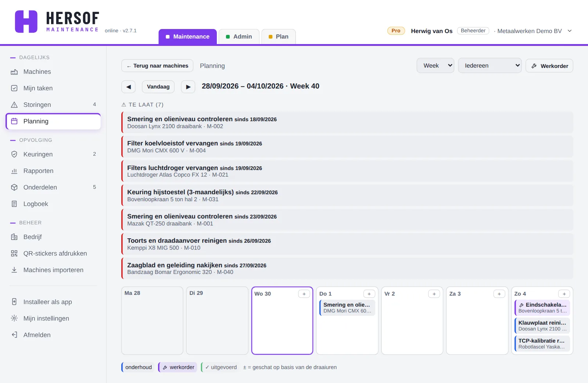Click Terug naar machines button
This screenshot has height=383, width=588.
[x=157, y=66]
